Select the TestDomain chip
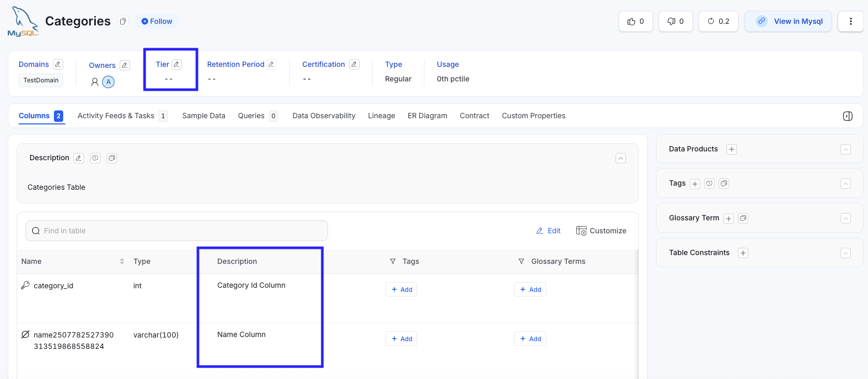The height and width of the screenshot is (379, 868). click(x=41, y=80)
